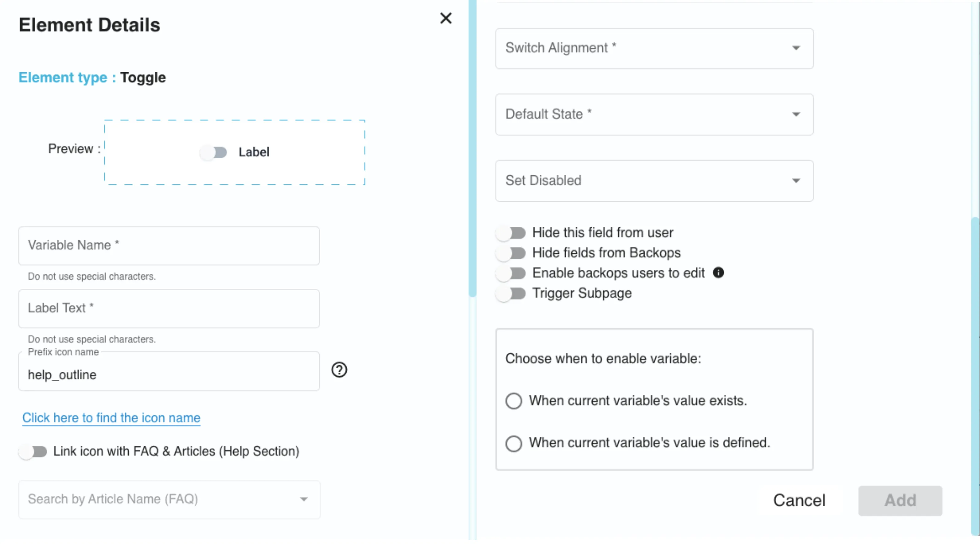Viewport: 980px width, 547px height.
Task: Click the Prefix icon name field
Action: [x=169, y=371]
